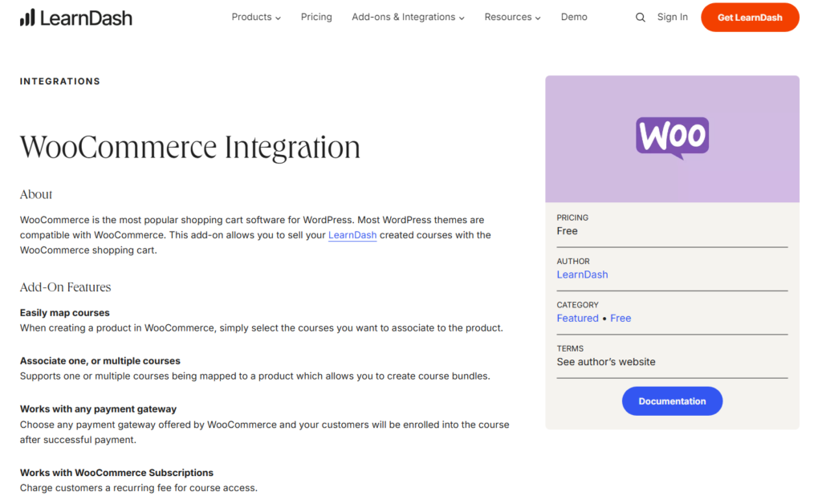
Task: Click "Associate one, or multiple courses" title
Action: click(100, 361)
